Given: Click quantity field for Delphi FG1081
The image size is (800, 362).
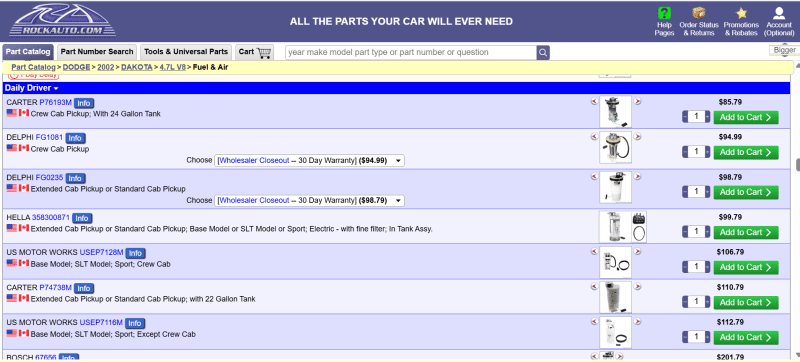Looking at the screenshot, I should [696, 152].
